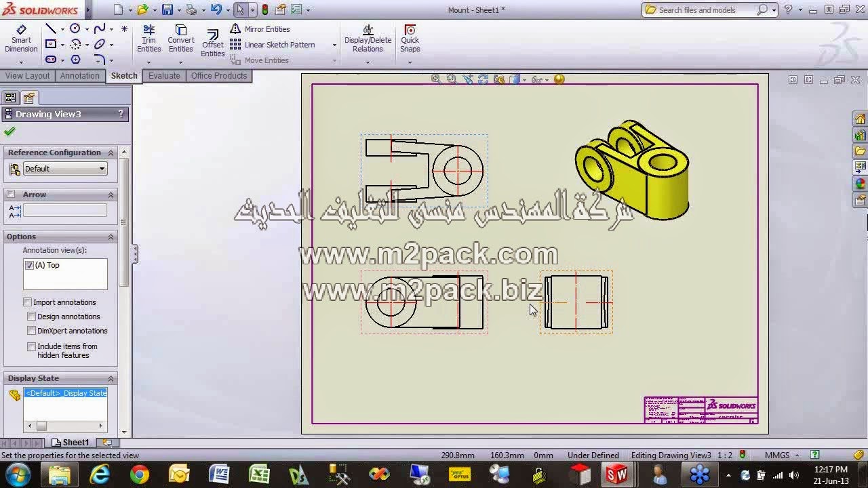Click the Arrow label input field
The width and height of the screenshot is (868, 488).
pyautogui.click(x=65, y=211)
